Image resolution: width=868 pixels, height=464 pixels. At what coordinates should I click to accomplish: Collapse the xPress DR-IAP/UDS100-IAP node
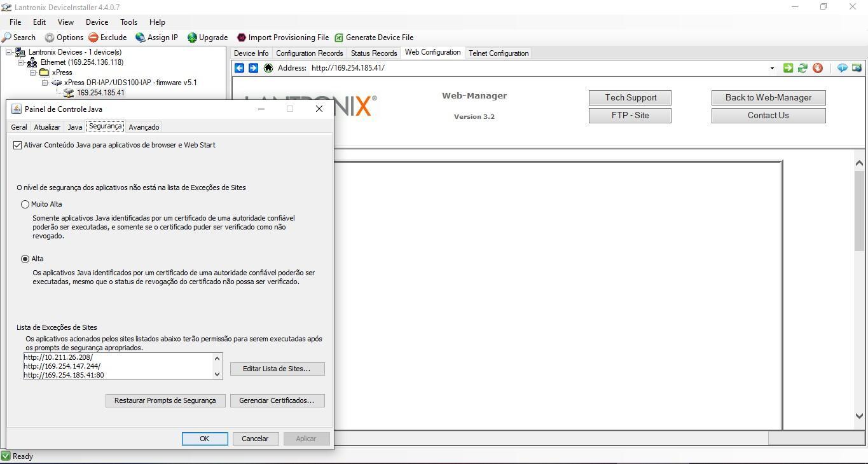[x=45, y=83]
